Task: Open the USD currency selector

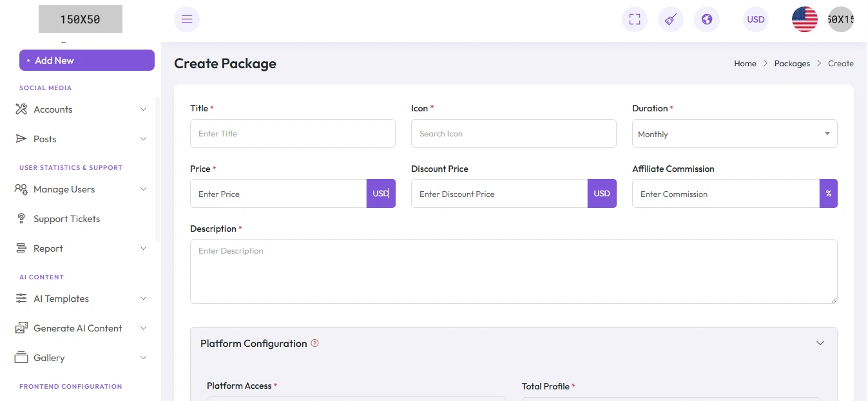Action: click(755, 19)
